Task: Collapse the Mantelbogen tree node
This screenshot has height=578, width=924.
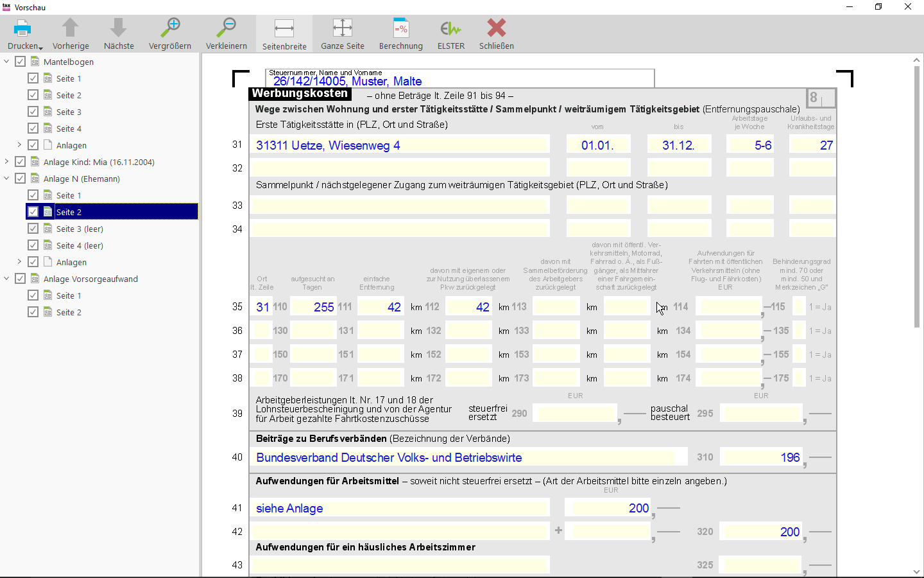Action: click(x=7, y=62)
